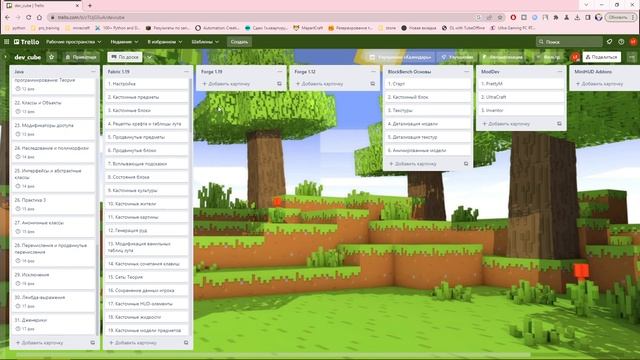The height and width of the screenshot is (360, 640).
Task: Open the Шаблоны dropdown
Action: point(205,42)
